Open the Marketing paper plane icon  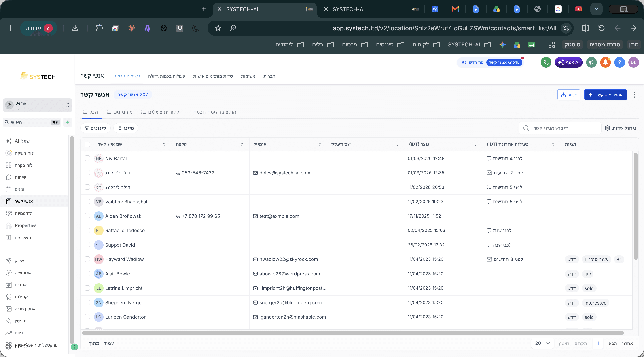pyautogui.click(x=9, y=260)
